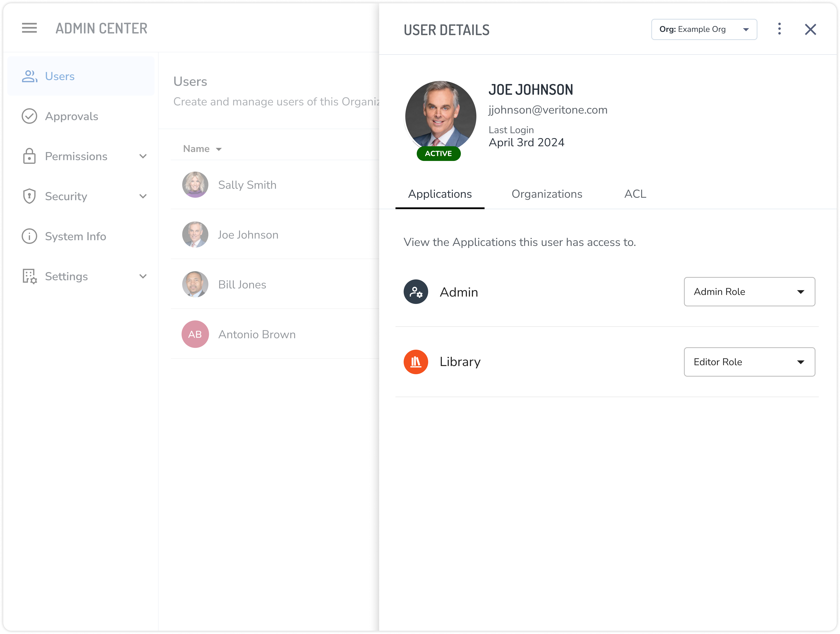Click the Users sidebar icon
840x634 pixels.
(x=29, y=76)
